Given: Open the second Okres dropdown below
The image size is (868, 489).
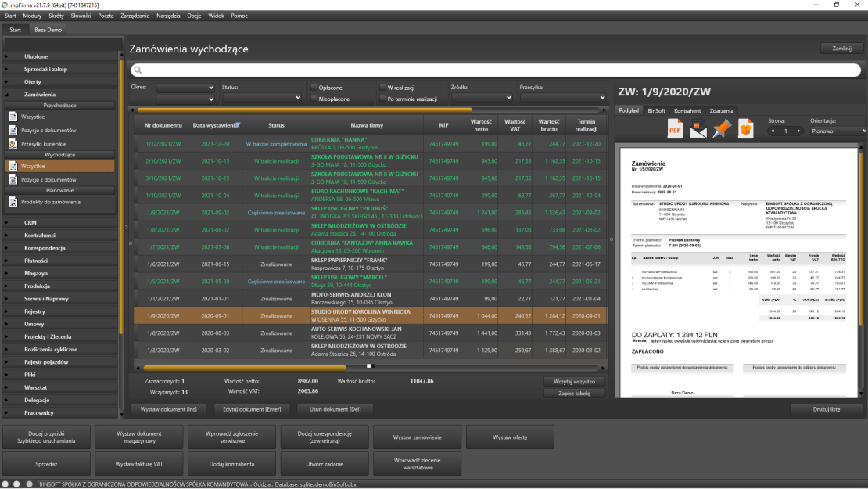Looking at the screenshot, I should 185,99.
